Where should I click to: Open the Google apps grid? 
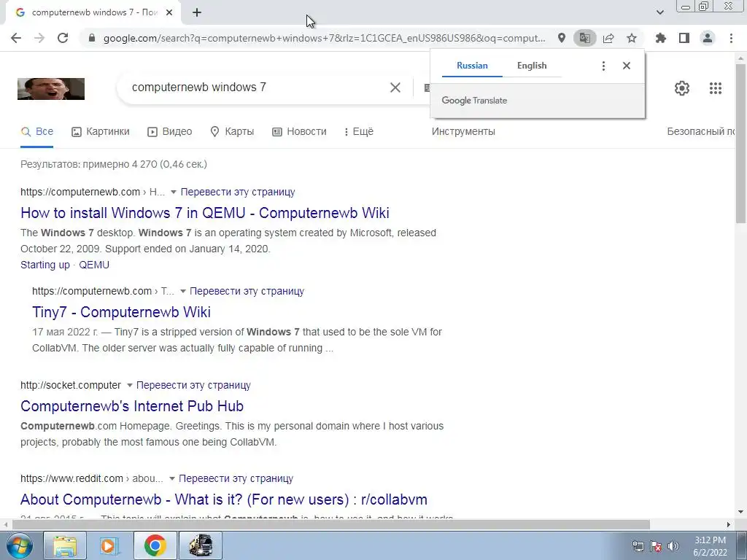pos(716,88)
